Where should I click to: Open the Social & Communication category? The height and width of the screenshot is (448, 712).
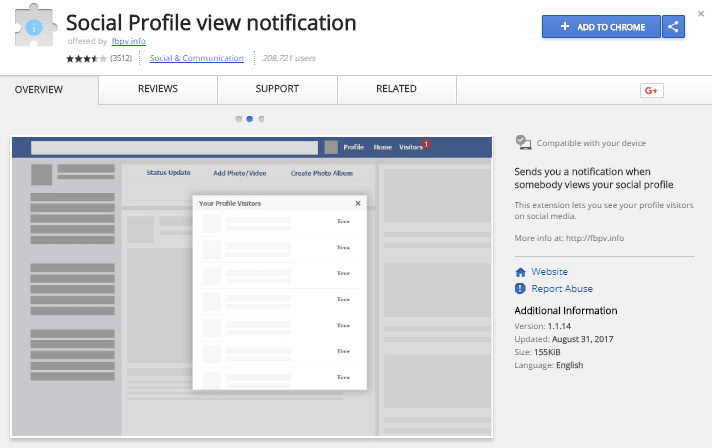point(197,58)
